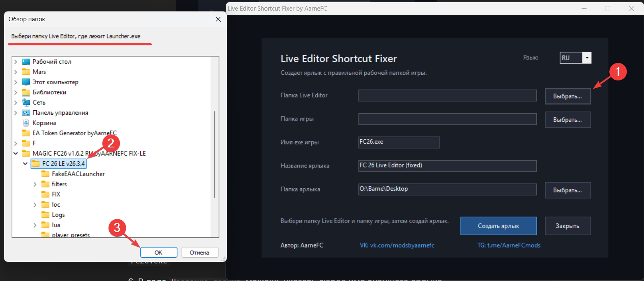Focus the Папка игры input field
This screenshot has width=644, height=281.
pos(447,119)
